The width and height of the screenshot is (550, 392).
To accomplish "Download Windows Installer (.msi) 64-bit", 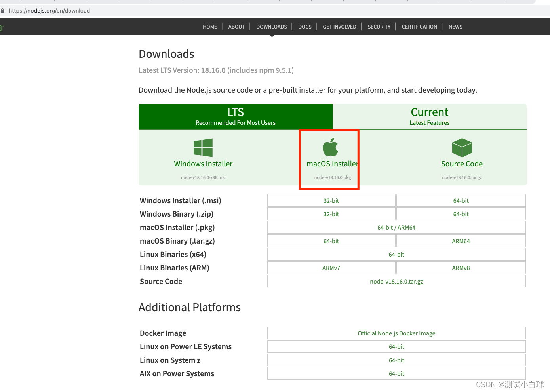I will 461,200.
